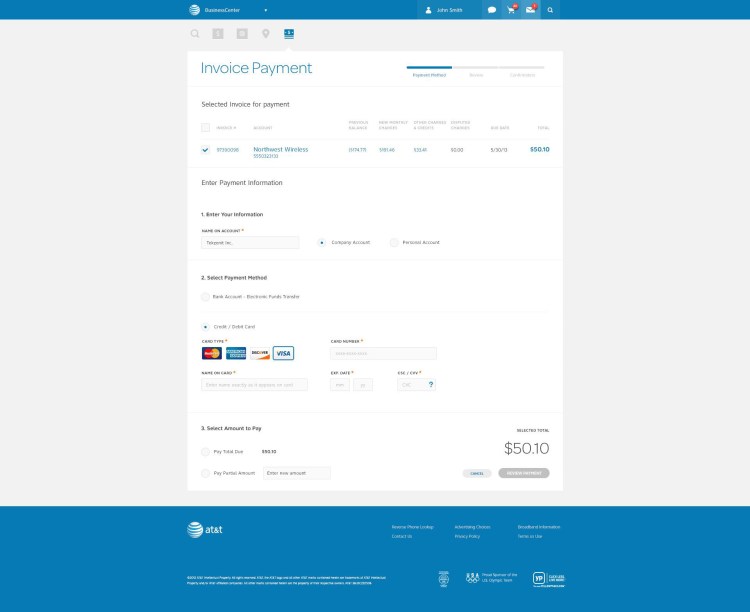The width and height of the screenshot is (750, 612).
Task: Click the header search magnifier icon
Action: coord(550,10)
